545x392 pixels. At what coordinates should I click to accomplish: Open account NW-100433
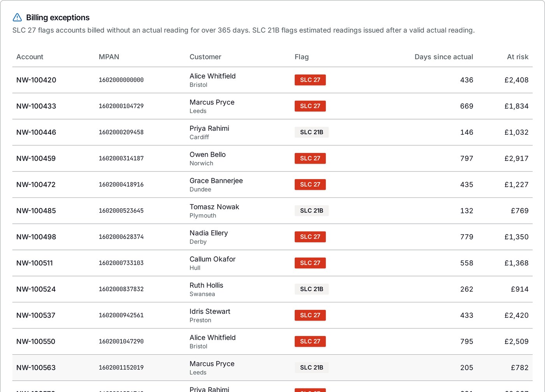pos(36,106)
